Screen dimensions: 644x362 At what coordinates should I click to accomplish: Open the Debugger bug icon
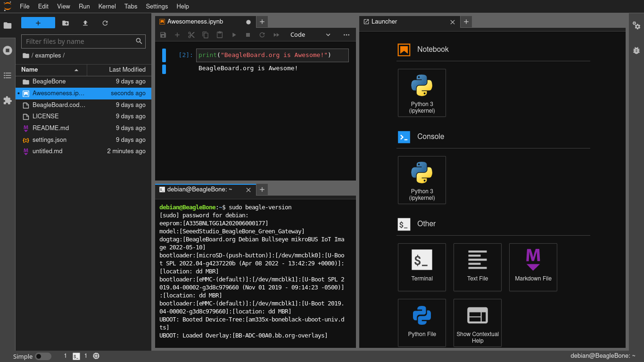tap(636, 50)
